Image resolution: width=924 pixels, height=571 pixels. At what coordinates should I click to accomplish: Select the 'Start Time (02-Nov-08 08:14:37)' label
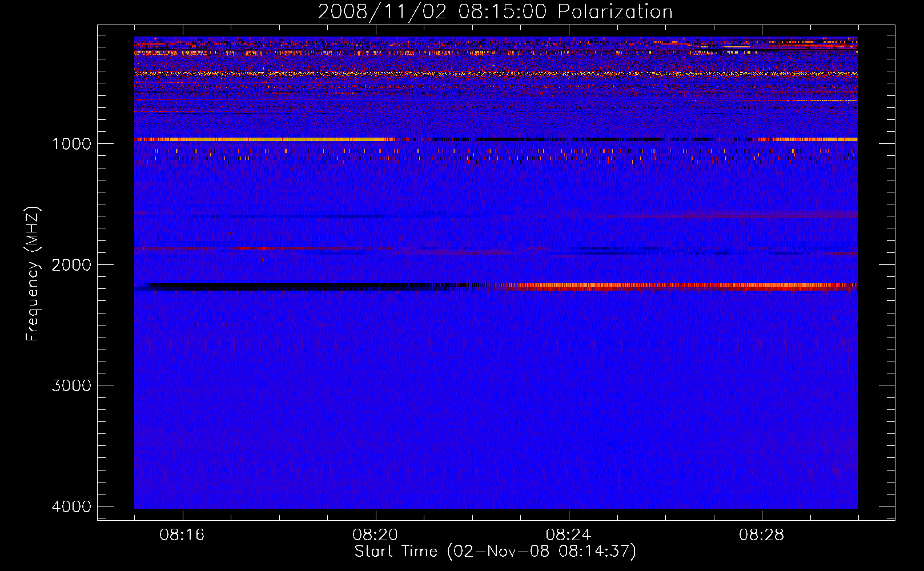pos(495,552)
